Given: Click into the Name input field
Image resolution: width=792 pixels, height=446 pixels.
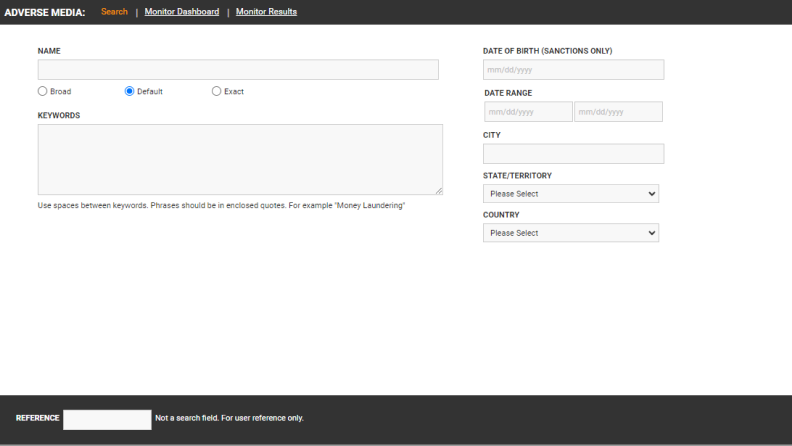Looking at the screenshot, I should point(238,70).
